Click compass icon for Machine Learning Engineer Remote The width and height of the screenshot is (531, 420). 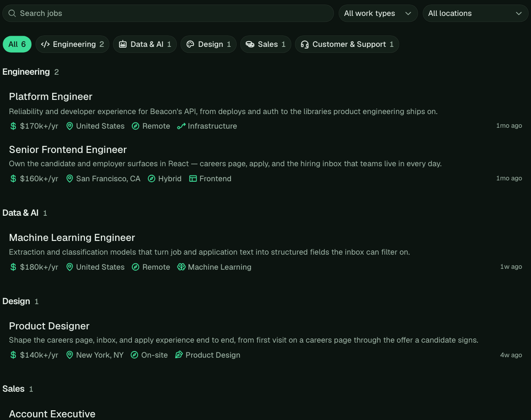pos(135,267)
